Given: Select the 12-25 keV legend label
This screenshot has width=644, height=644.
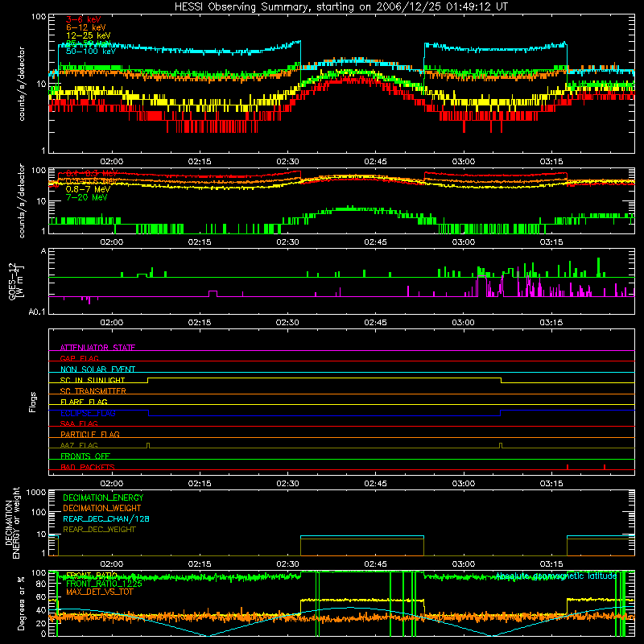Looking at the screenshot, I should coord(89,35).
